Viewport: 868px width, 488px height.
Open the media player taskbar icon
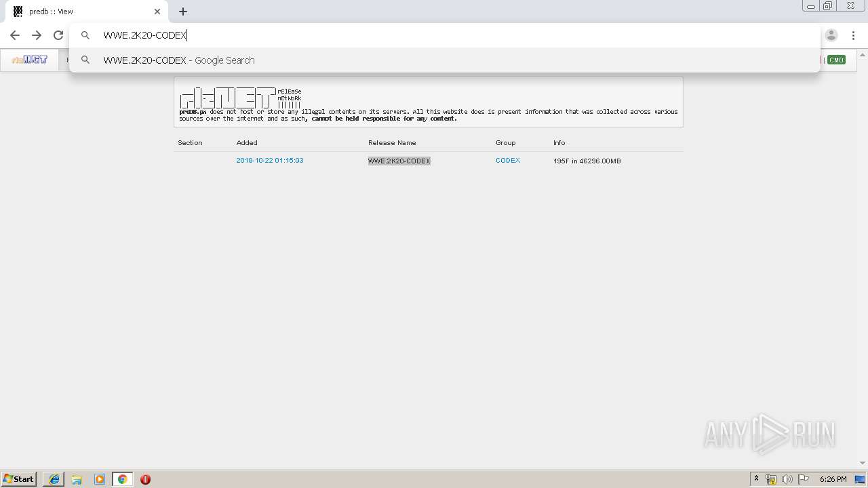[x=100, y=479]
